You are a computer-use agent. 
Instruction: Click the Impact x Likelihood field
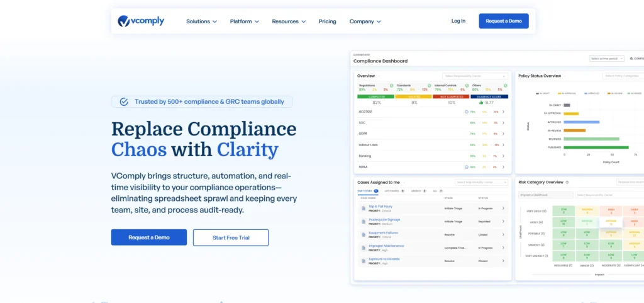[x=546, y=195]
